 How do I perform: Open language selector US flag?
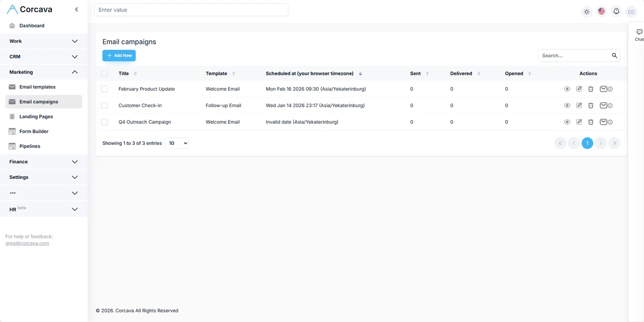(x=601, y=11)
